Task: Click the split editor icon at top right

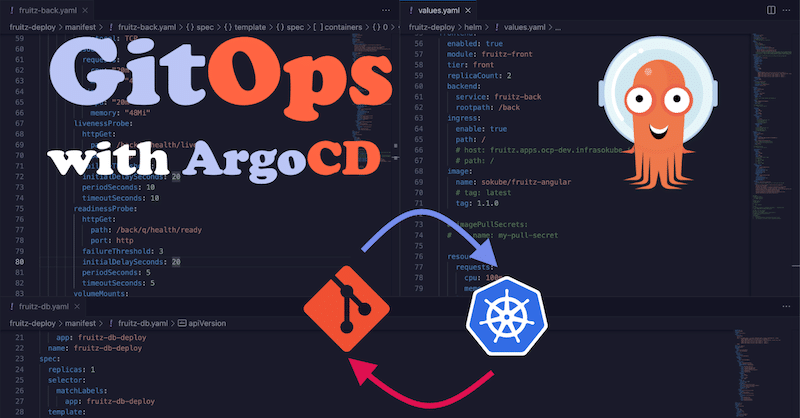Action: [x=771, y=10]
